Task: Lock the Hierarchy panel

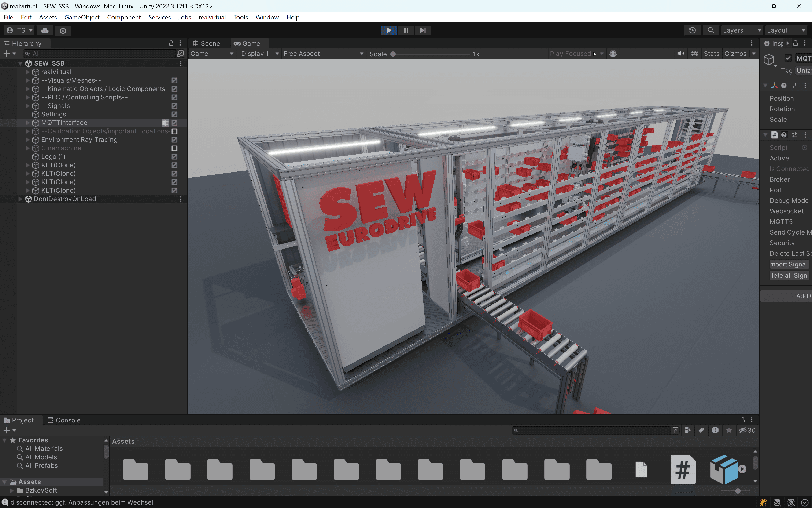Action: click(171, 43)
